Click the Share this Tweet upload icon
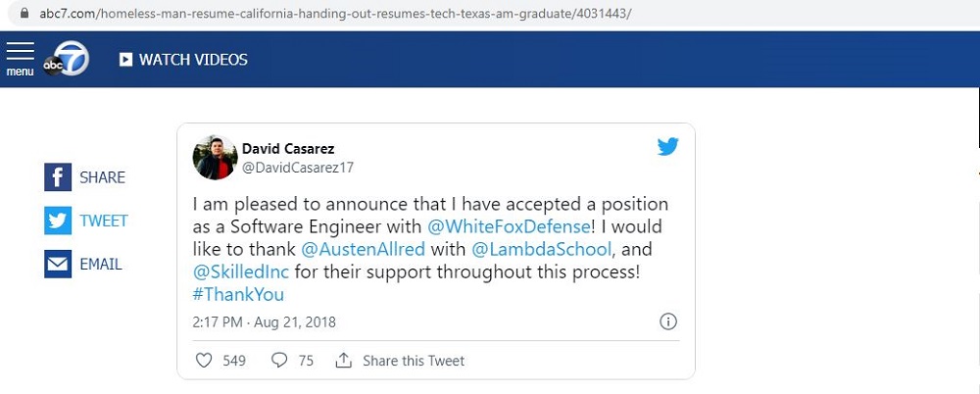 pos(343,361)
